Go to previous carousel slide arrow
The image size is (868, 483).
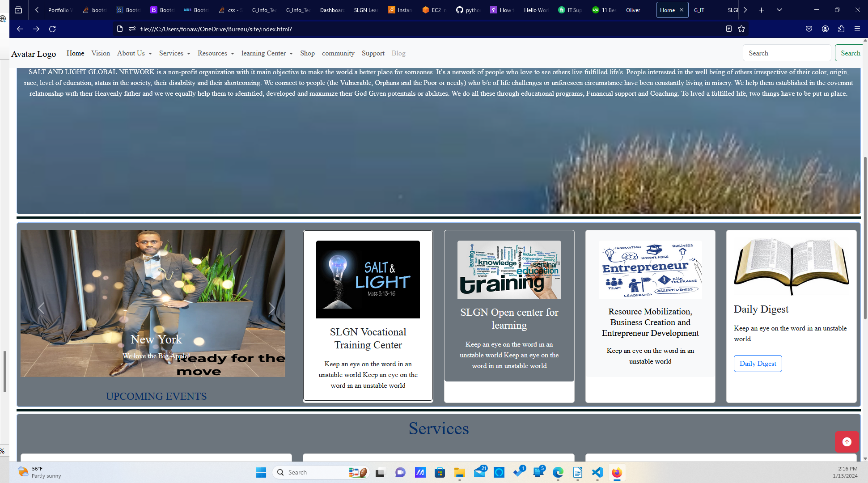tap(41, 308)
